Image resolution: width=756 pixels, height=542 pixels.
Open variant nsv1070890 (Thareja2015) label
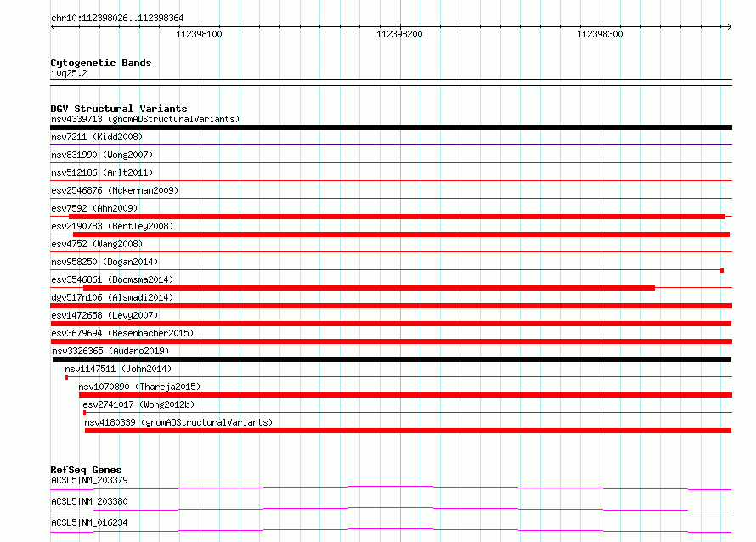click(x=139, y=387)
